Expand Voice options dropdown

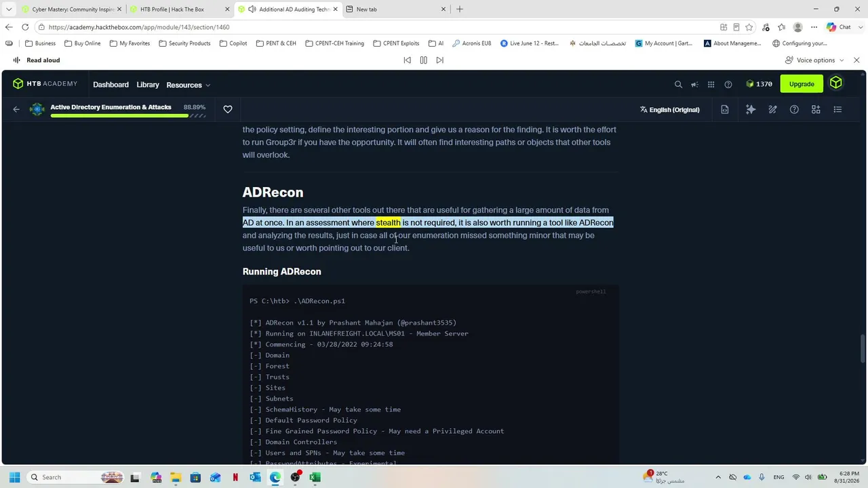click(814, 60)
